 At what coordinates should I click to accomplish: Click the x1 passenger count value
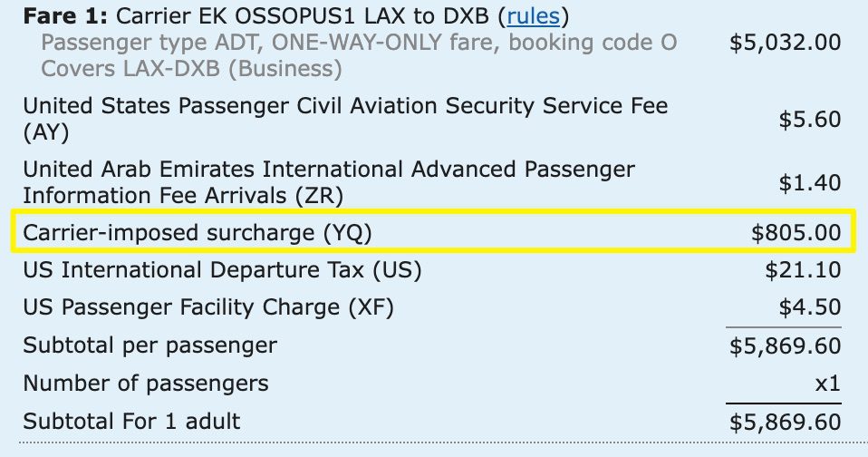tap(828, 384)
